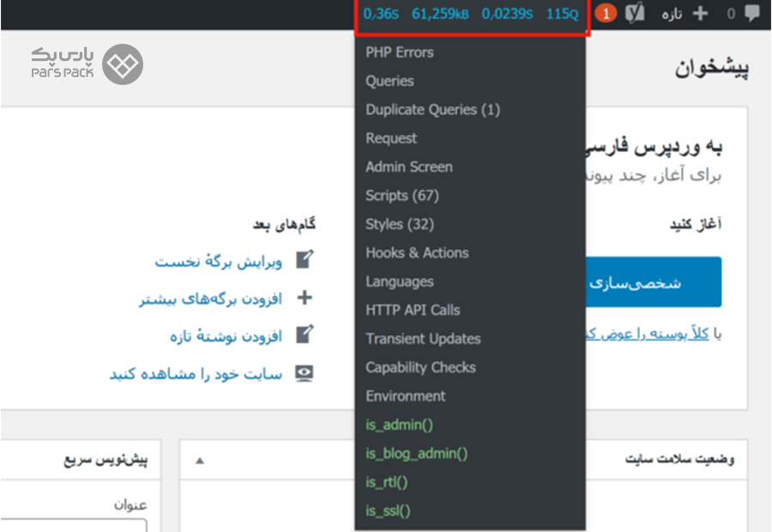Select HTTP API Calls

pos(413,310)
